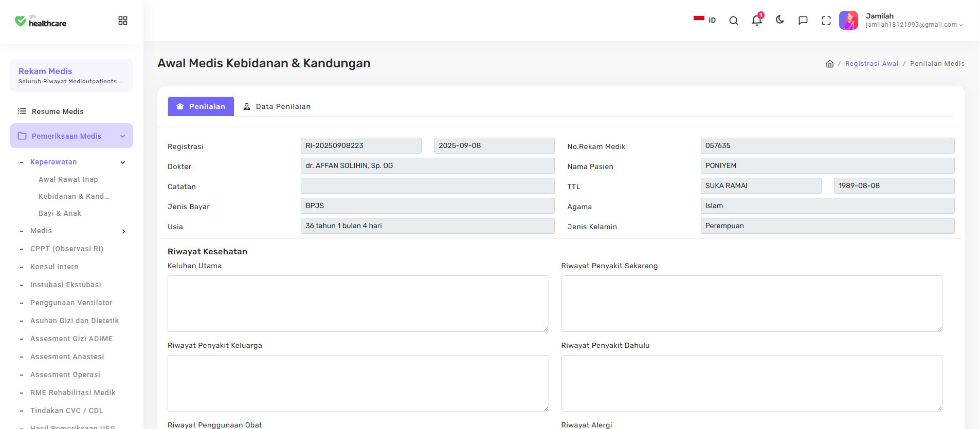The height and width of the screenshot is (429, 980).
Task: Click the No.Rekam Medik field 057635
Action: [828, 146]
